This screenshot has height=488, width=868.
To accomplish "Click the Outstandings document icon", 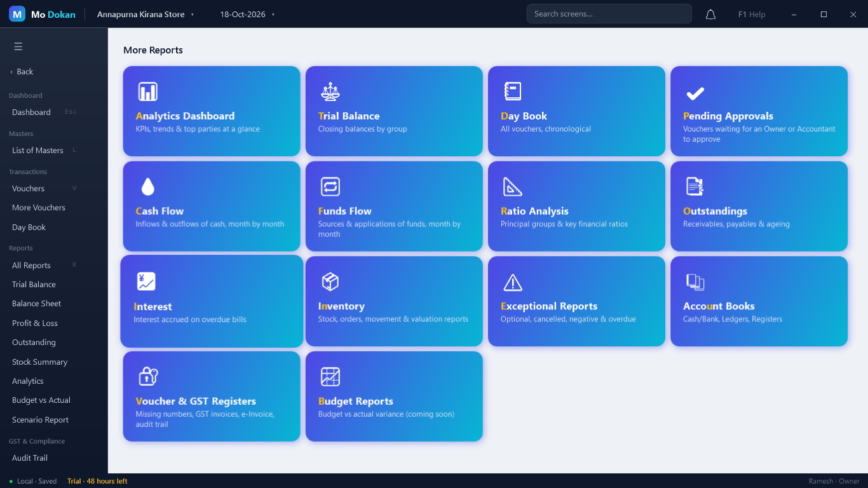I will coord(695,187).
